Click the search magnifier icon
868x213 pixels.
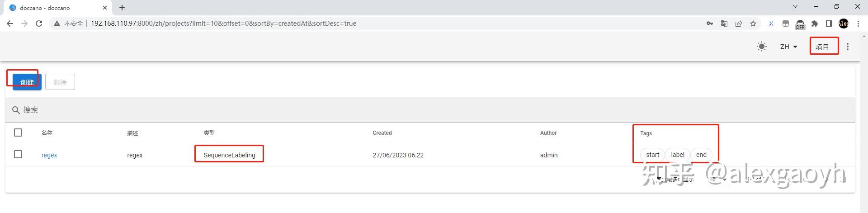click(16, 110)
